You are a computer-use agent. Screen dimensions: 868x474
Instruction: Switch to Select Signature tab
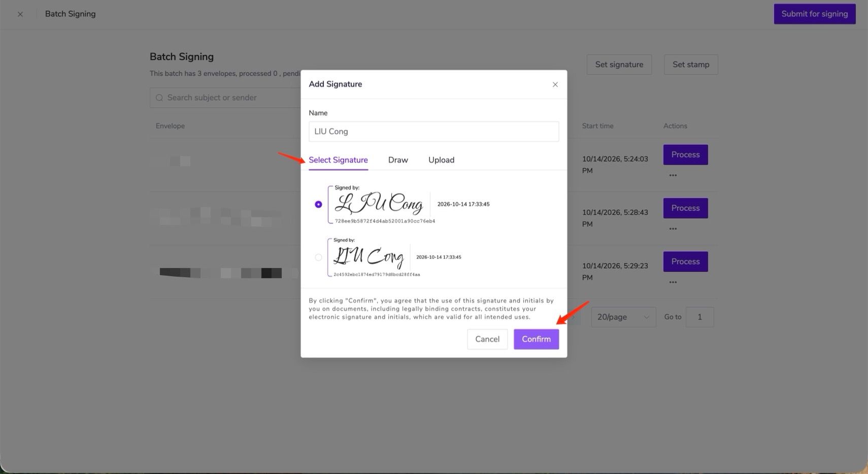(338, 160)
